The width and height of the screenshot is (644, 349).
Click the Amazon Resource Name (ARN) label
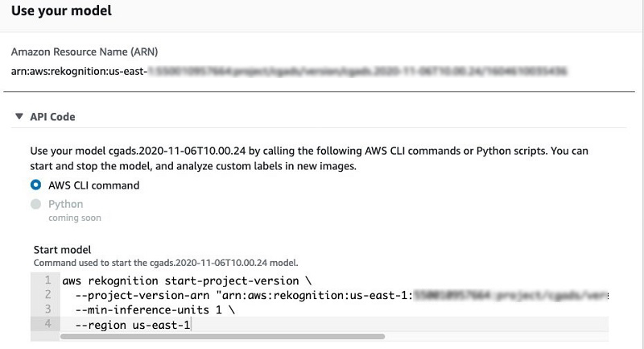pyautogui.click(x=85, y=52)
